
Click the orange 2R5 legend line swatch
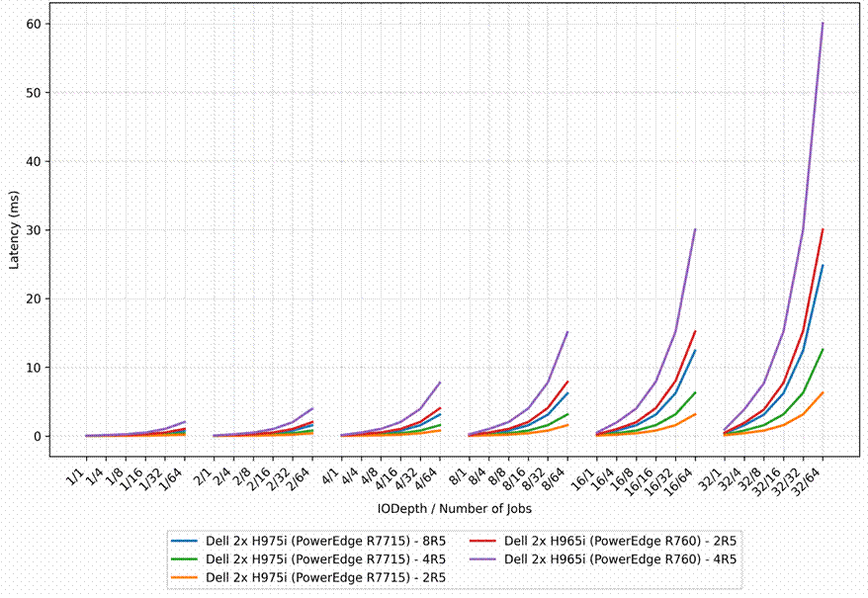click(184, 577)
